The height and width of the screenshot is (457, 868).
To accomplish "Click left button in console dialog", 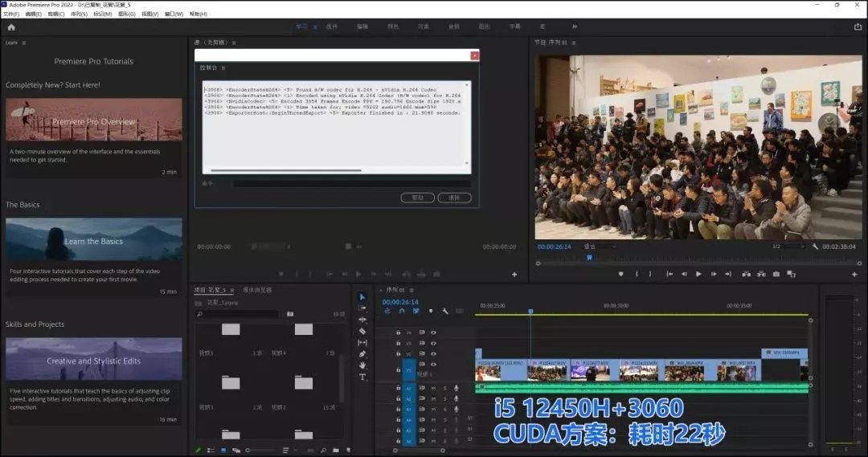I will (417, 198).
